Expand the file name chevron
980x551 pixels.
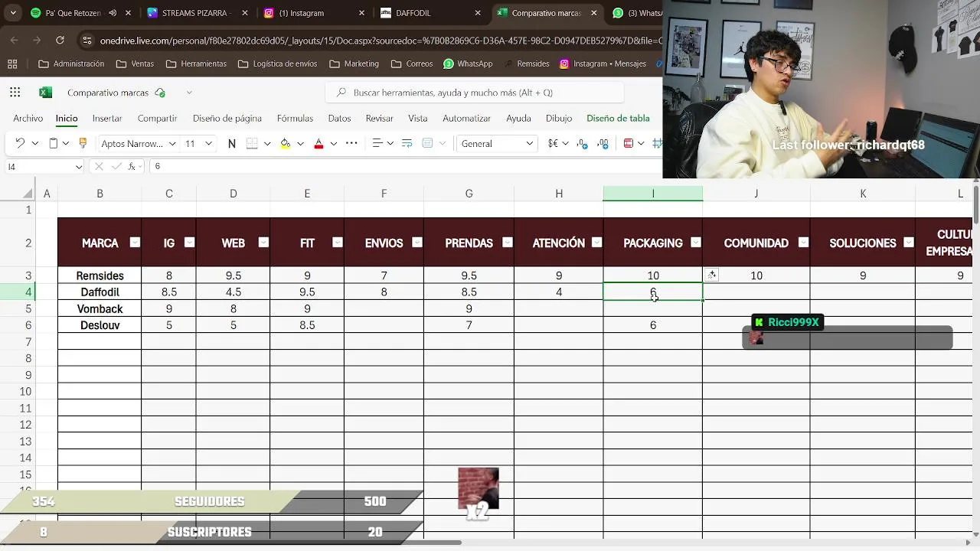coord(189,93)
